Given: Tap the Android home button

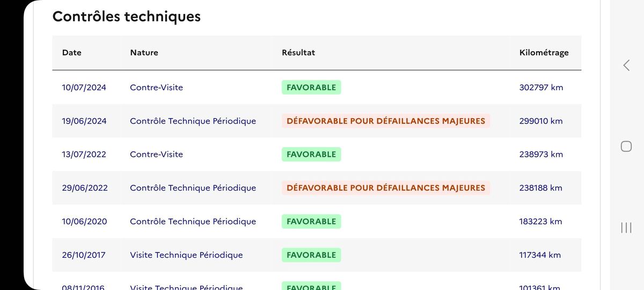Looking at the screenshot, I should [626, 146].
